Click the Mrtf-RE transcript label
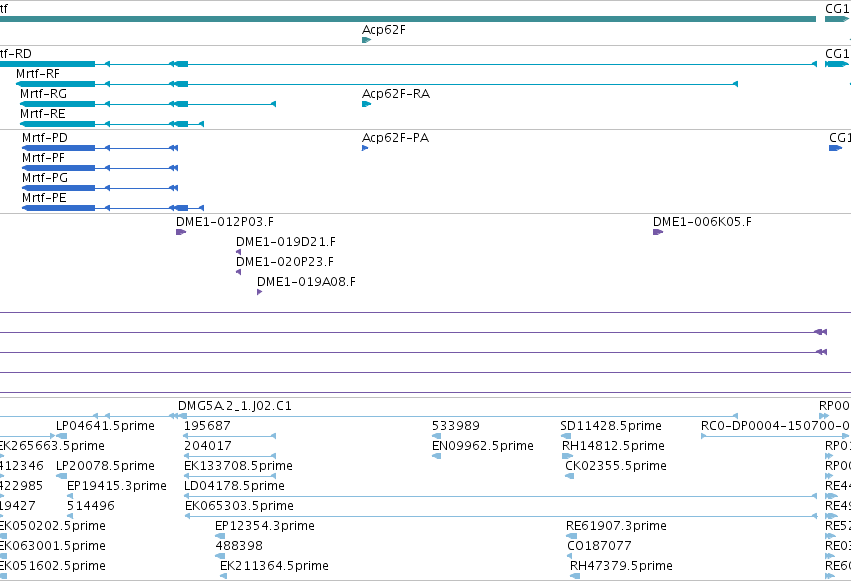 (42, 114)
